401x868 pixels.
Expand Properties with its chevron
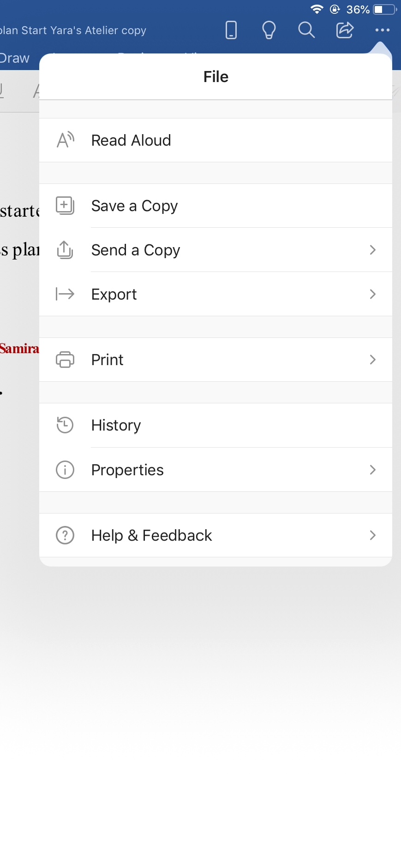[x=373, y=470]
